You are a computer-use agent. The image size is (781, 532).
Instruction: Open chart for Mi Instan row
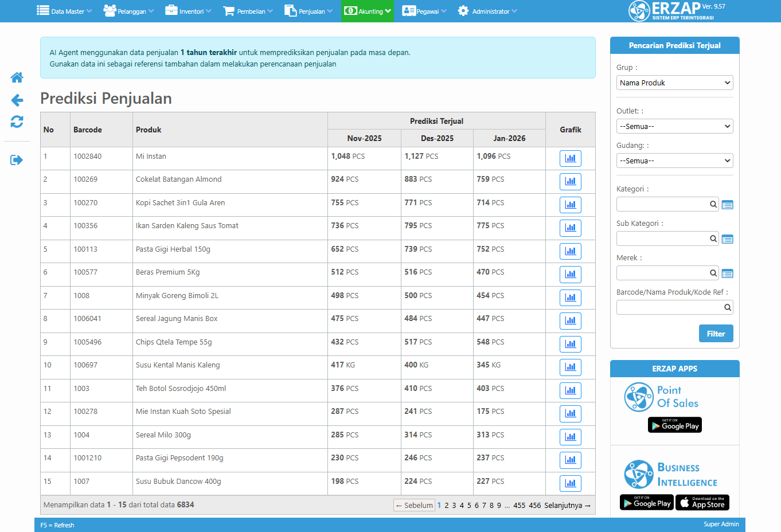pyautogui.click(x=570, y=158)
